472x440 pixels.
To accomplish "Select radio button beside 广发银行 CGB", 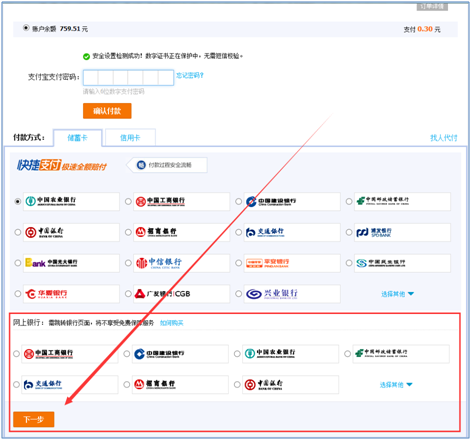I will (128, 294).
